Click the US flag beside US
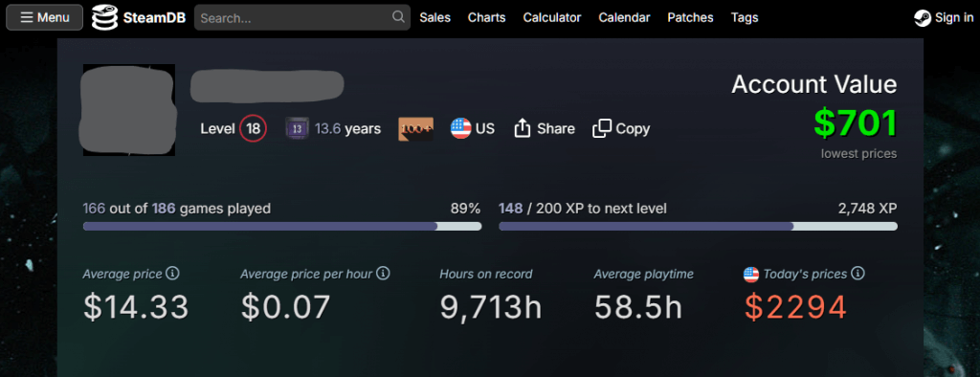This screenshot has width=980, height=377. click(460, 129)
